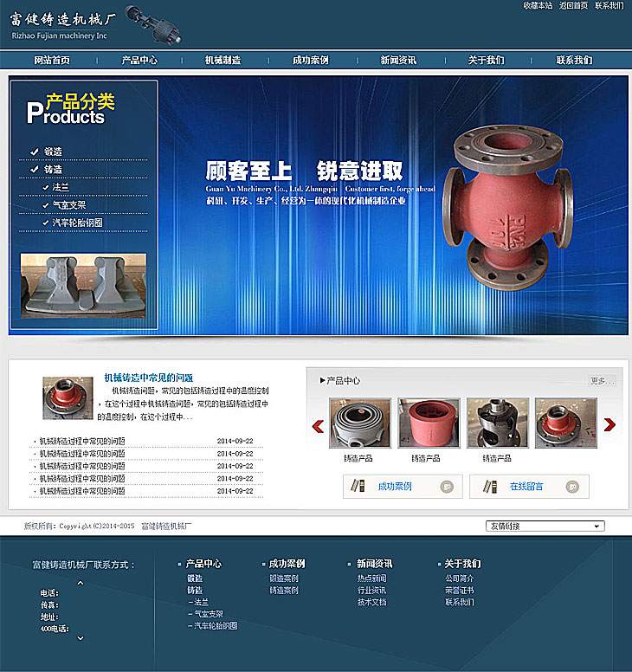Click the up chevron in contact footer
632x672 pixels.
(x=81, y=583)
